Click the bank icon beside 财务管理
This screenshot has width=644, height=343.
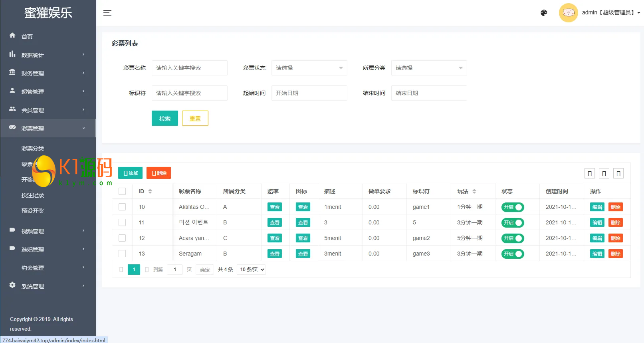pos(12,72)
